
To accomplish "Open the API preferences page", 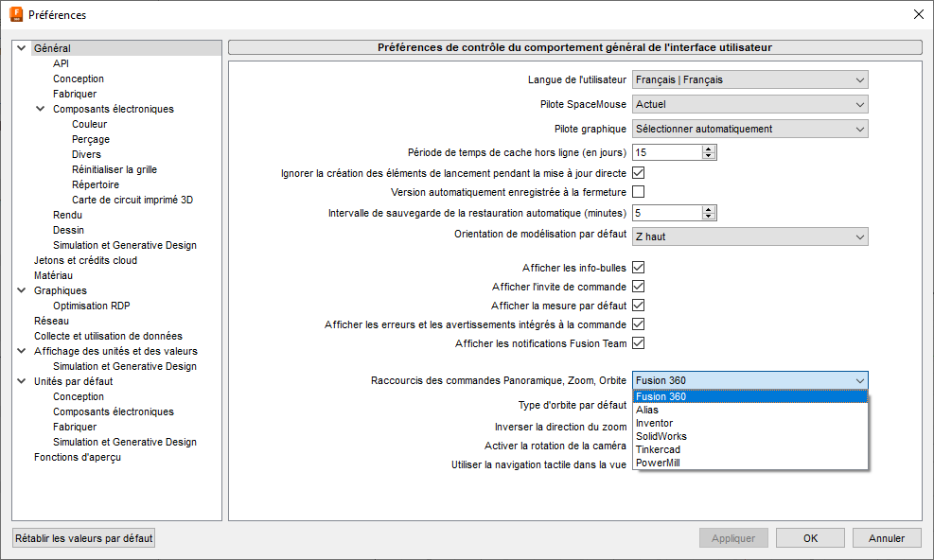I will point(61,63).
